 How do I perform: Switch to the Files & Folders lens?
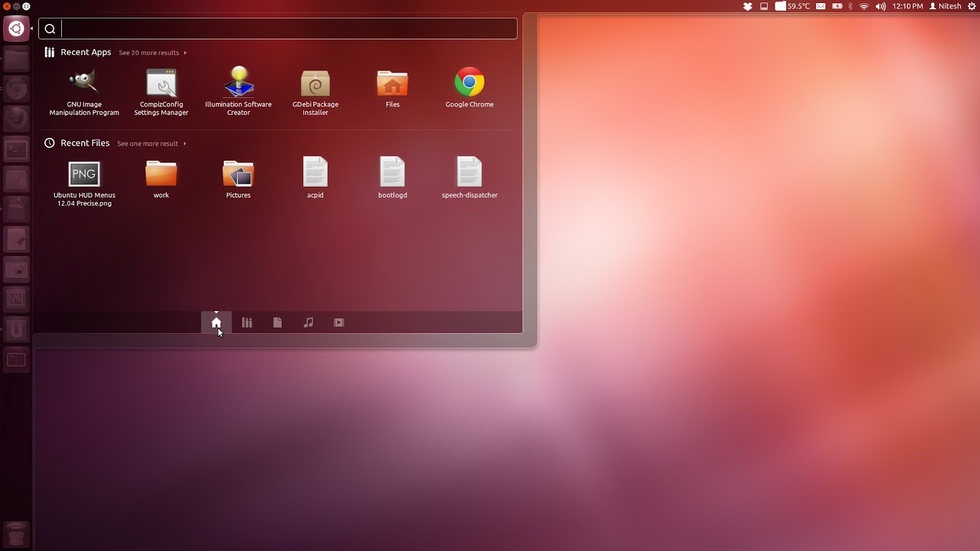coord(277,322)
